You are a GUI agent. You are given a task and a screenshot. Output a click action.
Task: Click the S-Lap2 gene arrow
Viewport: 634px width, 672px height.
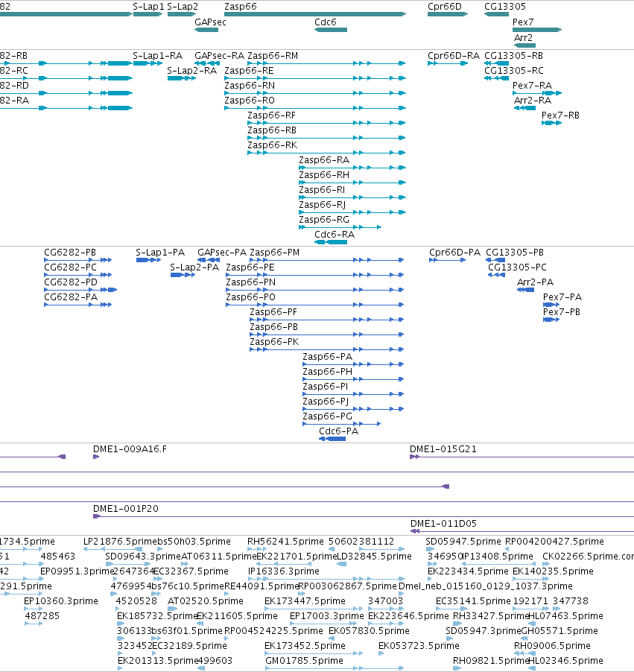182,14
